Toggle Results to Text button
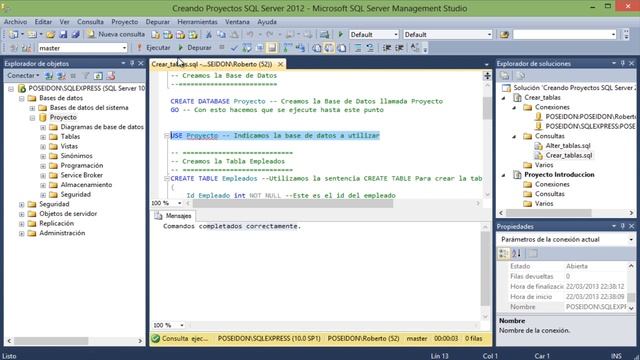Image resolution: width=640 pixels, height=360 pixels. point(317,48)
